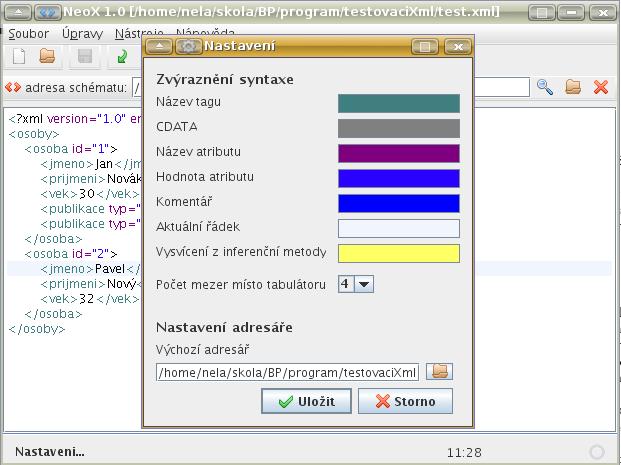Click roll-up arrow in NeoX main titlebar
Screen dimensions: 621x465
tap(18, 13)
